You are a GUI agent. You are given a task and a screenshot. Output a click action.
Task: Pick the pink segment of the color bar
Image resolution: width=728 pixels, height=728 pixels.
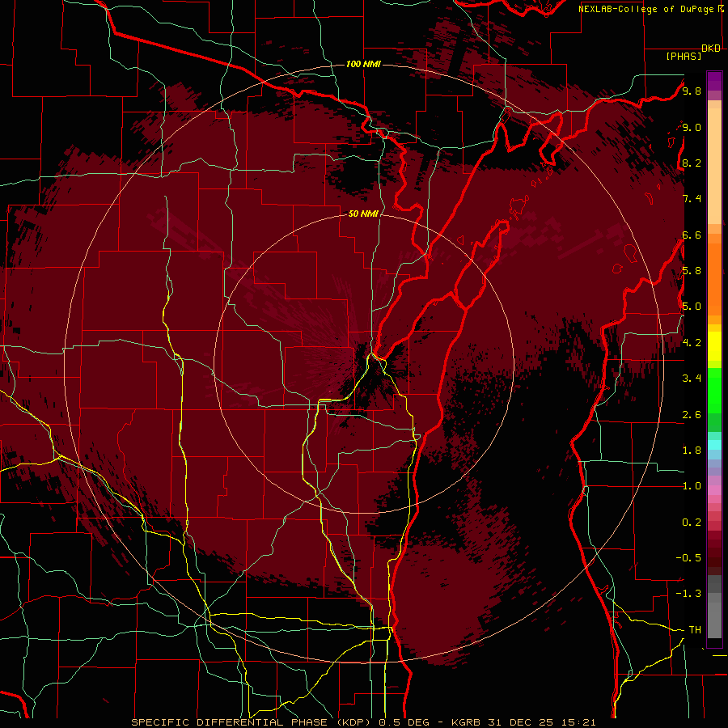point(714,490)
